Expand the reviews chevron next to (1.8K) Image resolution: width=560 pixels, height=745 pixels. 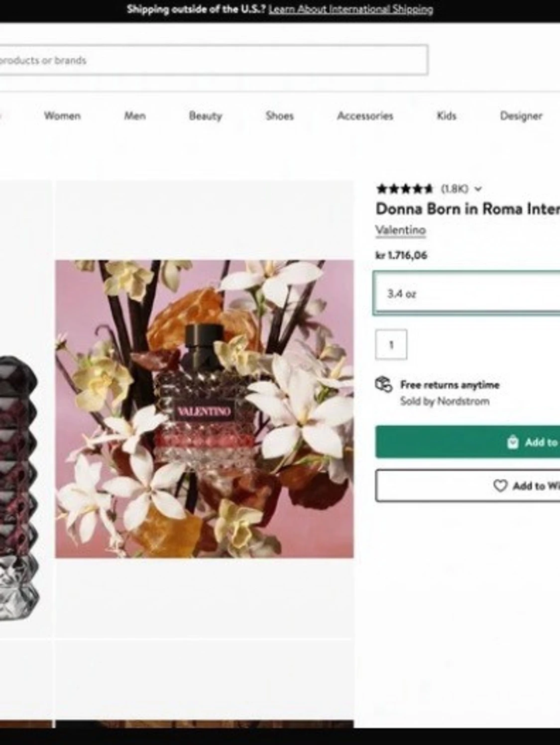click(x=478, y=189)
